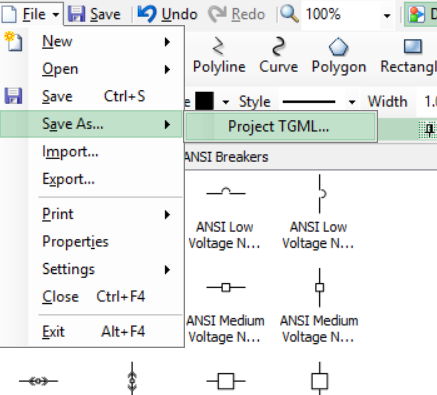Screen dimensions: 437x395
Task: Select the Rectangle drawing tool
Action: click(x=410, y=56)
